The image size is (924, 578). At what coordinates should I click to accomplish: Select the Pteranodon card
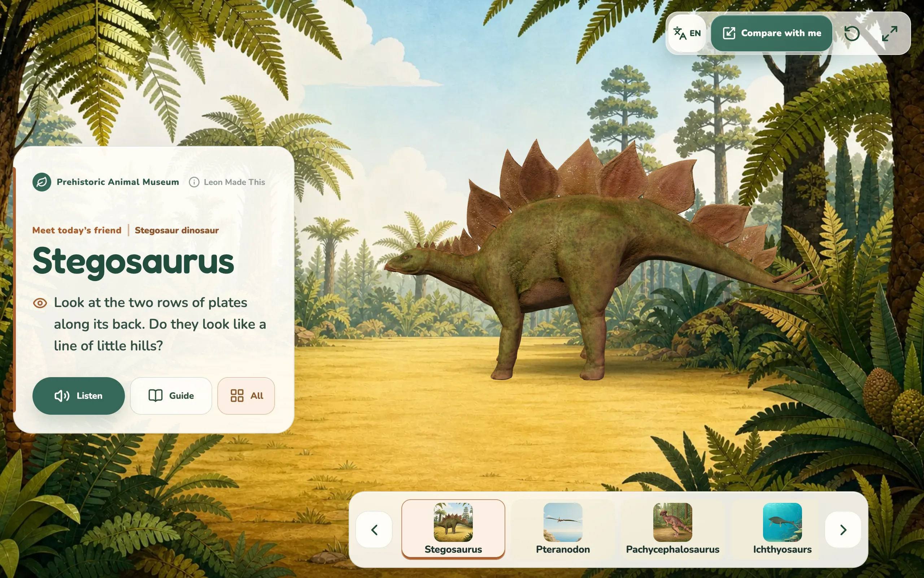[563, 529]
